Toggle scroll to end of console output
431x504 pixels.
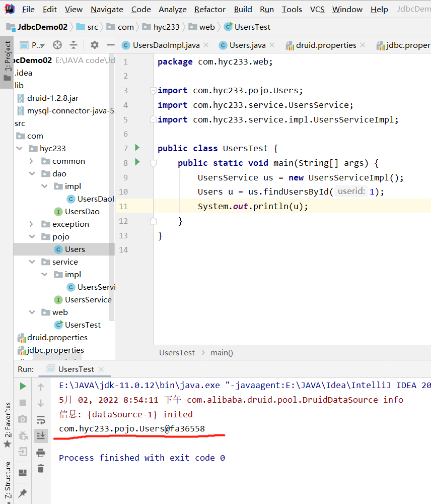click(41, 436)
